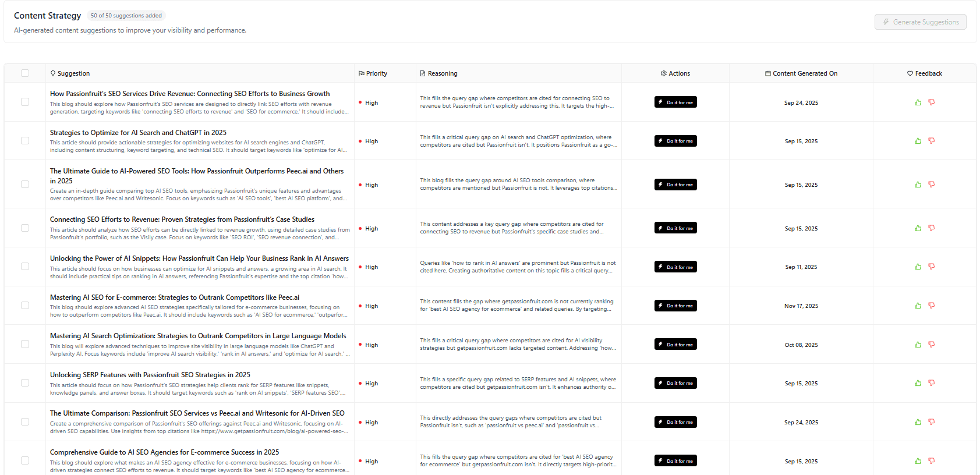
Task: Do it for me: 'Comprehensive Guide to AI SEO Agencies'
Action: [x=675, y=461]
